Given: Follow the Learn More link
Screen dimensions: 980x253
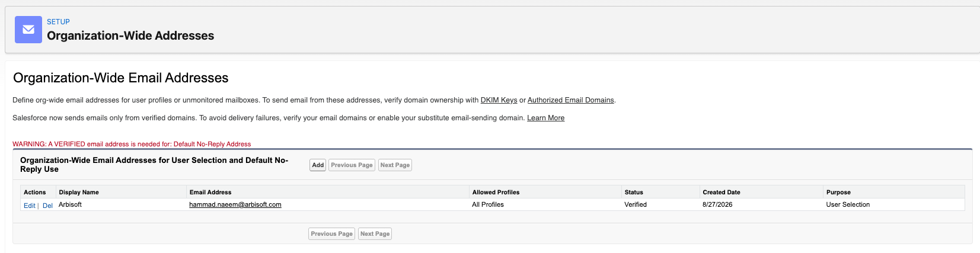Looking at the screenshot, I should pyautogui.click(x=545, y=118).
